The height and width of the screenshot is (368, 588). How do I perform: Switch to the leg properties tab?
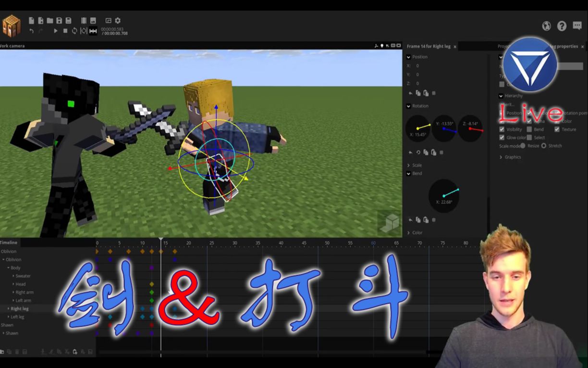[565, 46]
